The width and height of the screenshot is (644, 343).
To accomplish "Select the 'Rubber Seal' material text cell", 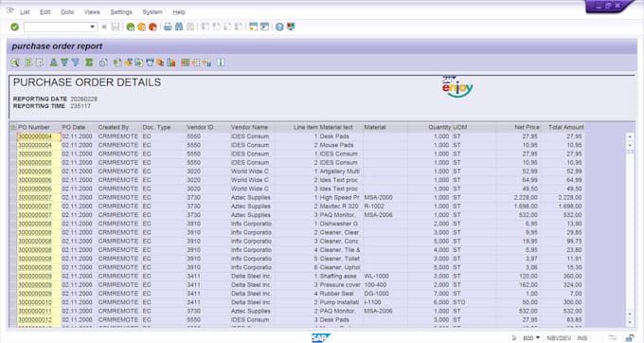I will tap(341, 294).
